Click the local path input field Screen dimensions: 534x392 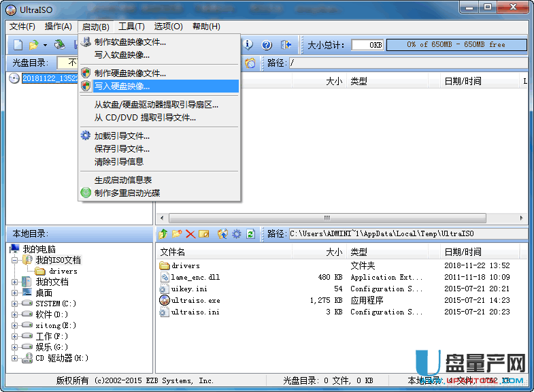[x=407, y=234]
